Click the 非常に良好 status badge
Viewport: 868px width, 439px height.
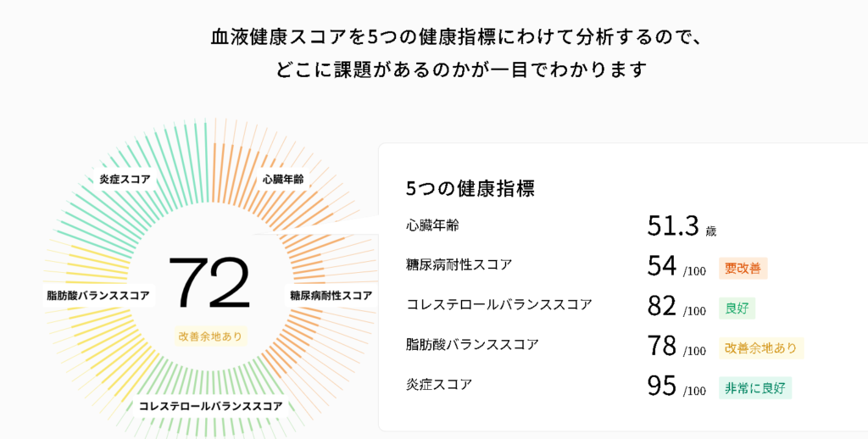pyautogui.click(x=754, y=388)
